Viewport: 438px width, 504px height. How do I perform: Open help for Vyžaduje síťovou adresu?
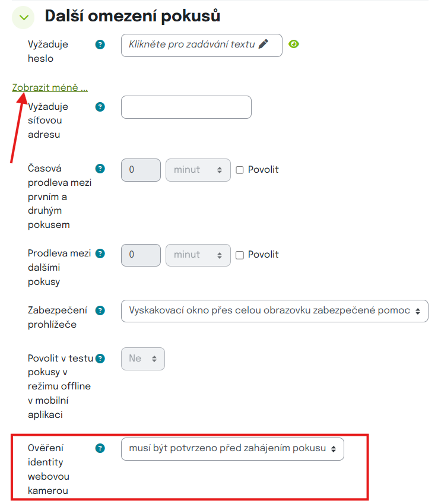coord(100,107)
